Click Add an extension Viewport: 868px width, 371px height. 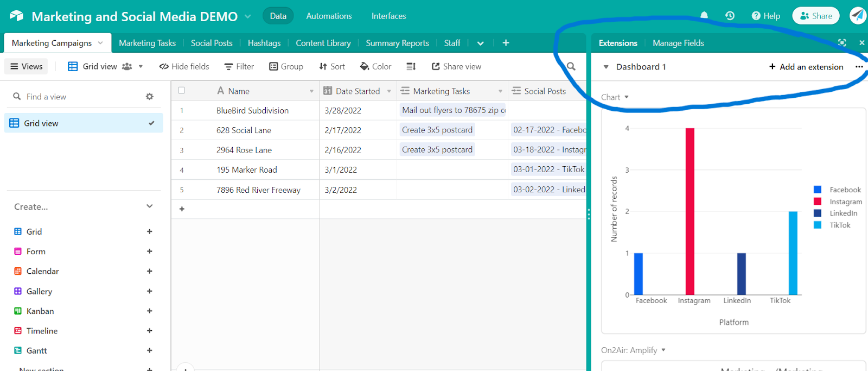pyautogui.click(x=806, y=67)
